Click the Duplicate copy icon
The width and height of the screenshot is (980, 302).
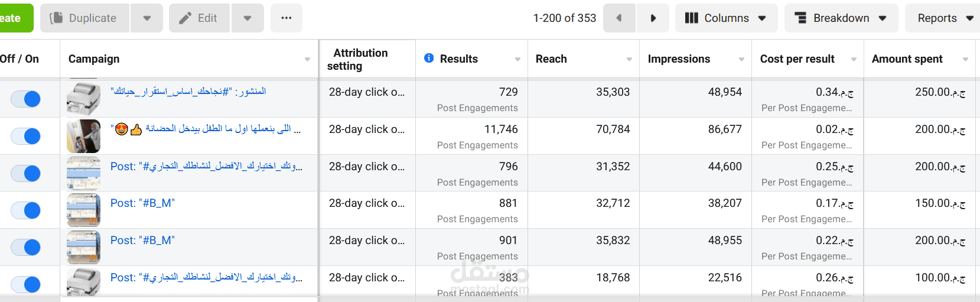pyautogui.click(x=57, y=18)
